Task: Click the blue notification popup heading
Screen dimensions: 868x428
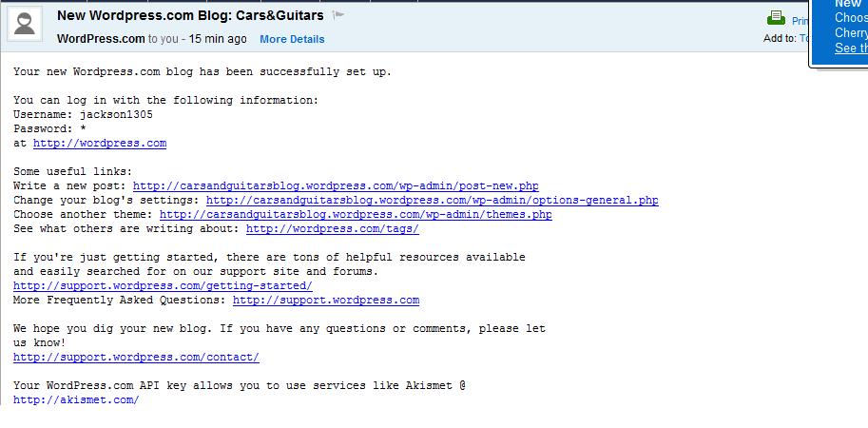Action: click(847, 4)
